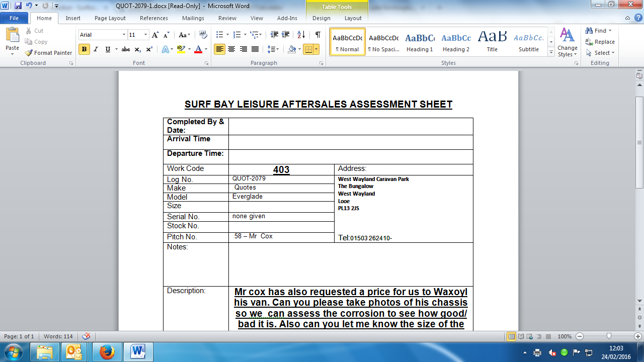The image size is (644, 362).
Task: Click the Show/Hide paragraph marks icon
Action: click(317, 35)
